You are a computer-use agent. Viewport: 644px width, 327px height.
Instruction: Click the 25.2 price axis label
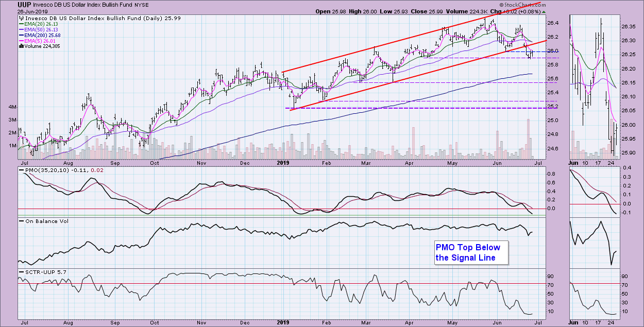(553, 106)
